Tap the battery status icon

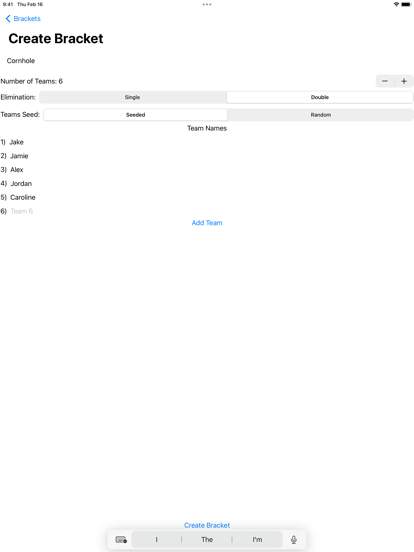coord(406,5)
